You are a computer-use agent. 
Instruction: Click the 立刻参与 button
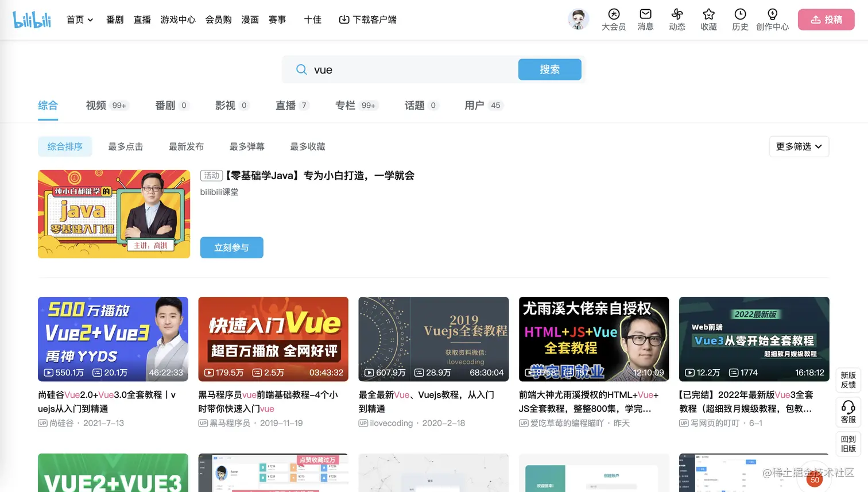coord(232,247)
